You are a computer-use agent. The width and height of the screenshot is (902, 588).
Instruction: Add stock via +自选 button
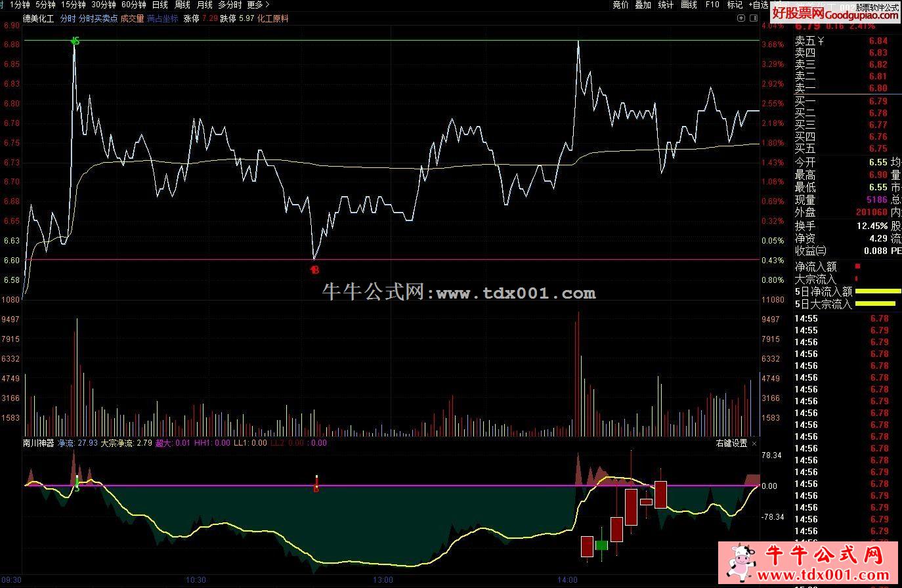click(759, 5)
